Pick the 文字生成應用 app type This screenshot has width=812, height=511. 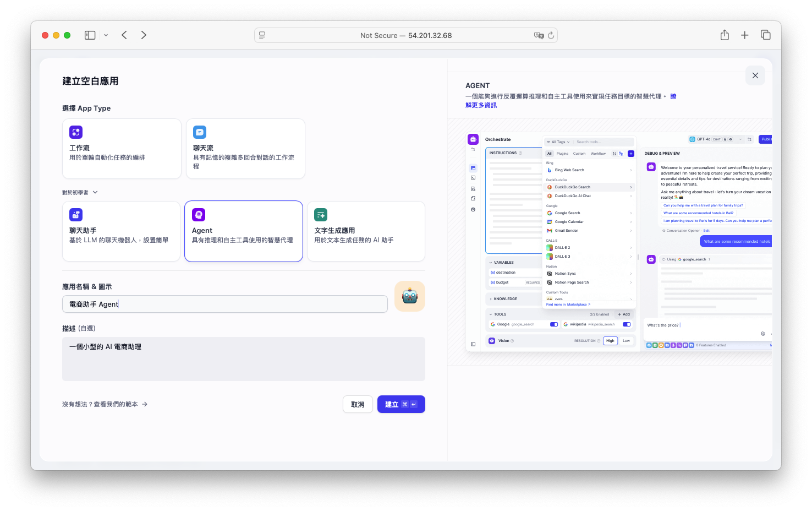coord(366,231)
